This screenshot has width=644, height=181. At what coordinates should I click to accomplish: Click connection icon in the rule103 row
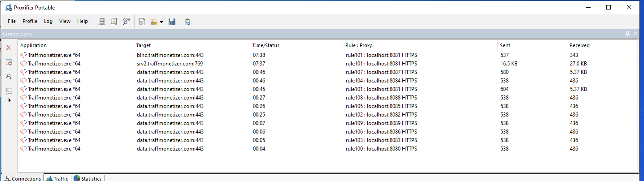23,140
